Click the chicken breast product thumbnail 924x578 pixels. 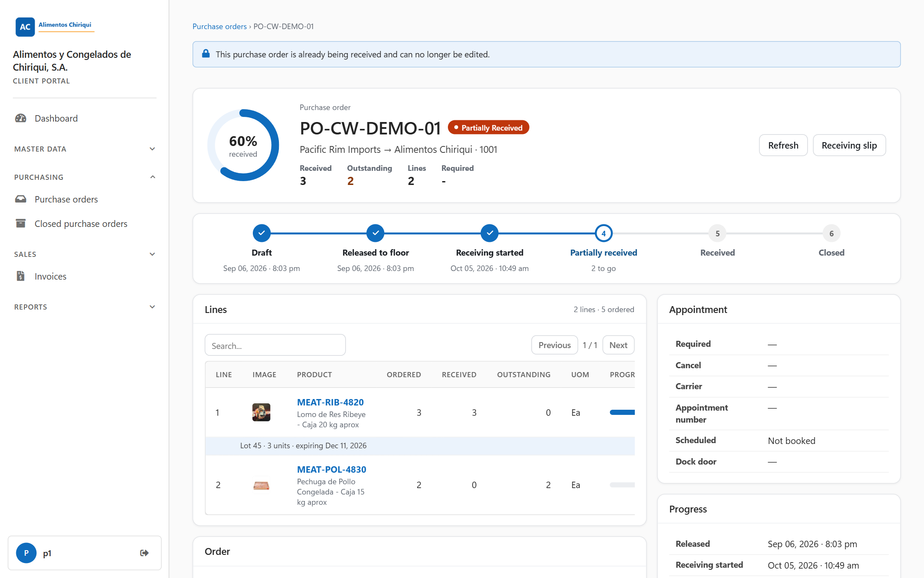point(261,485)
